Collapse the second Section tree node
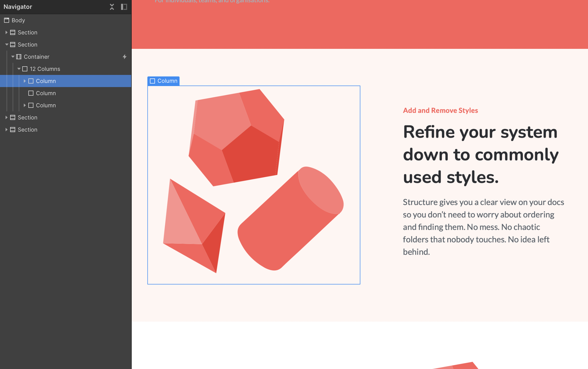The image size is (588, 369). pos(7,45)
